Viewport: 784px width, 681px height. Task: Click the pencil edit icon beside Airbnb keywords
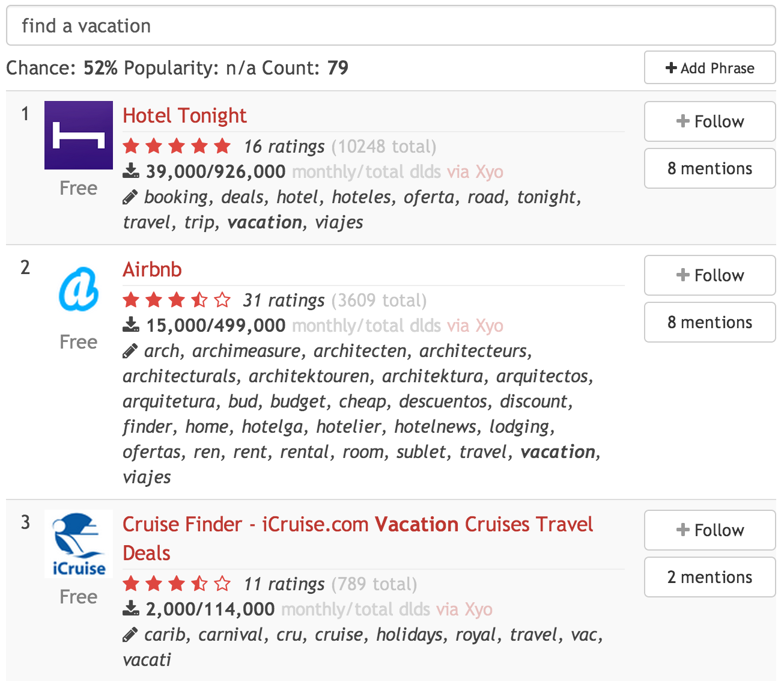click(130, 351)
